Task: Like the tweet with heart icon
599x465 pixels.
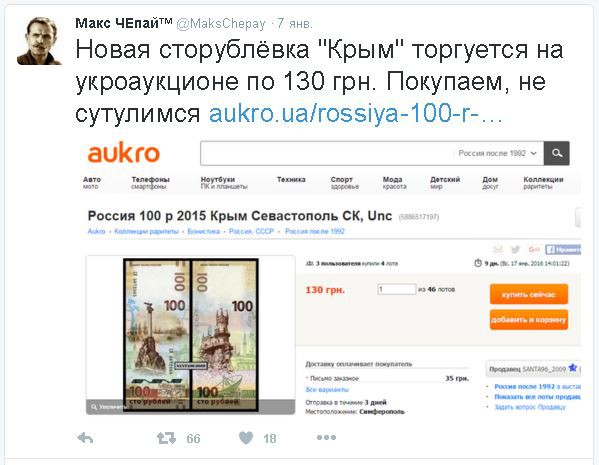Action: (246, 438)
